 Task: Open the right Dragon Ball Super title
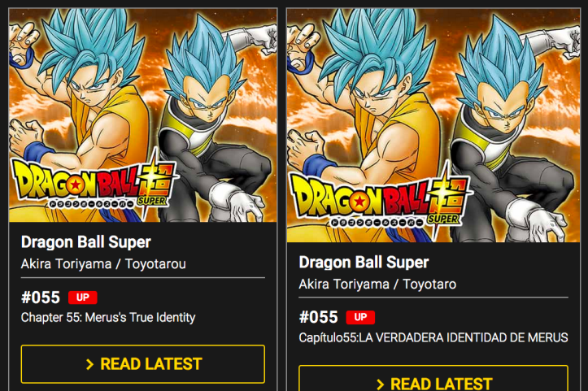(364, 262)
